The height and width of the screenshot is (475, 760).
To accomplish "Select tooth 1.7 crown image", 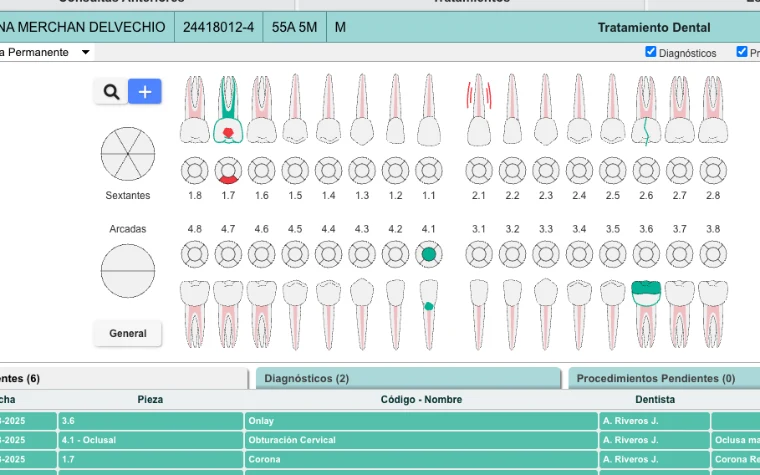I will pyautogui.click(x=228, y=109).
